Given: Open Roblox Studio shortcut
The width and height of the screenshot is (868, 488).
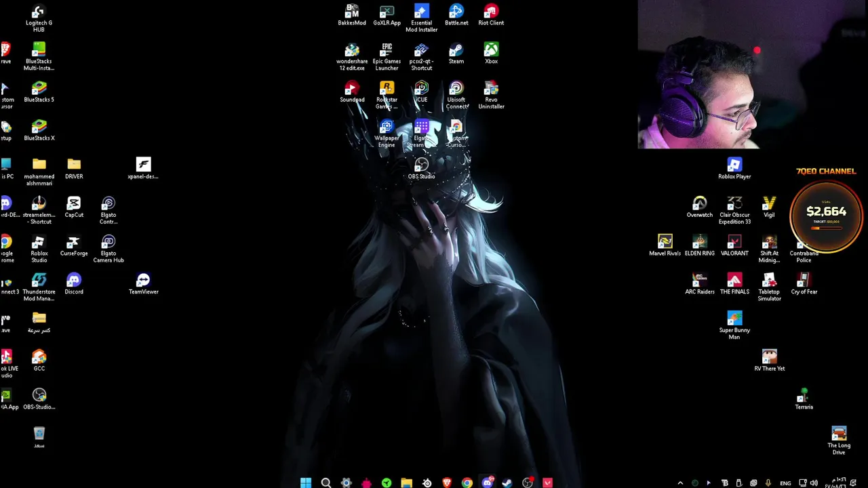Looking at the screenshot, I should tap(39, 249).
